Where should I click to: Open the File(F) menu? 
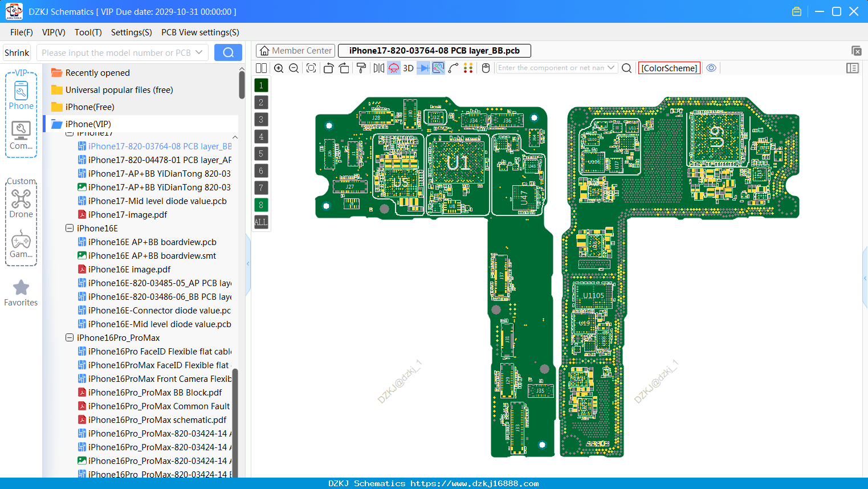click(22, 32)
